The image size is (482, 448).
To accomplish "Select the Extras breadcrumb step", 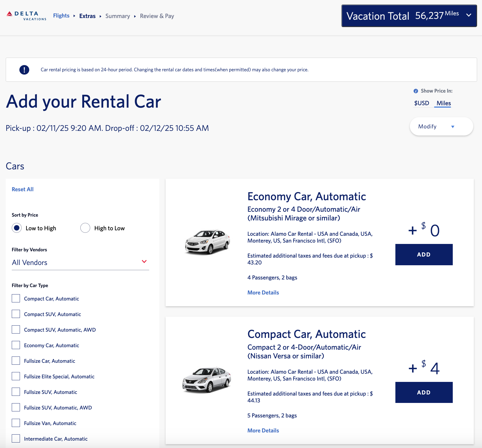I will tap(87, 16).
